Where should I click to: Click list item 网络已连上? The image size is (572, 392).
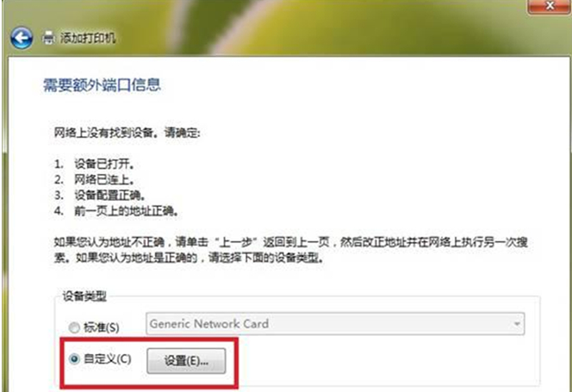pyautogui.click(x=104, y=179)
